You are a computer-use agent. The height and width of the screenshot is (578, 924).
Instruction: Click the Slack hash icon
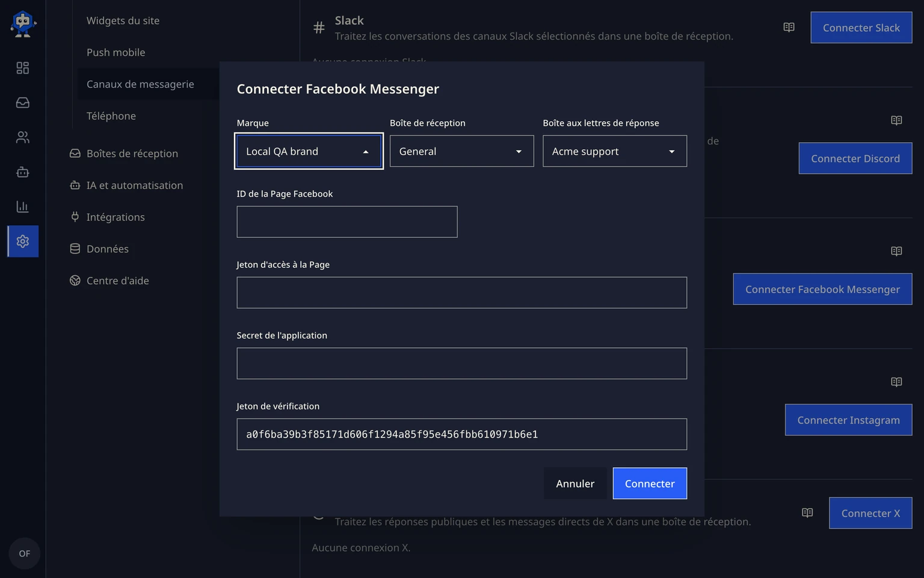click(319, 28)
